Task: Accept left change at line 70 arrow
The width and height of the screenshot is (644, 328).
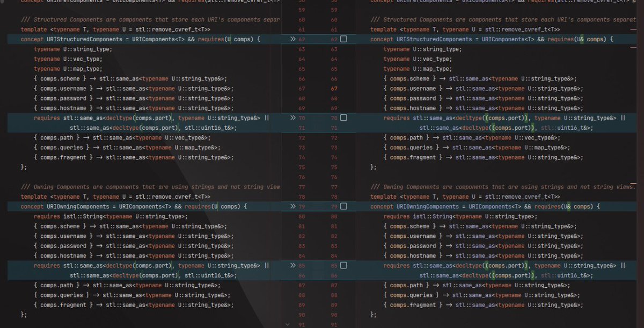Action: [292, 118]
